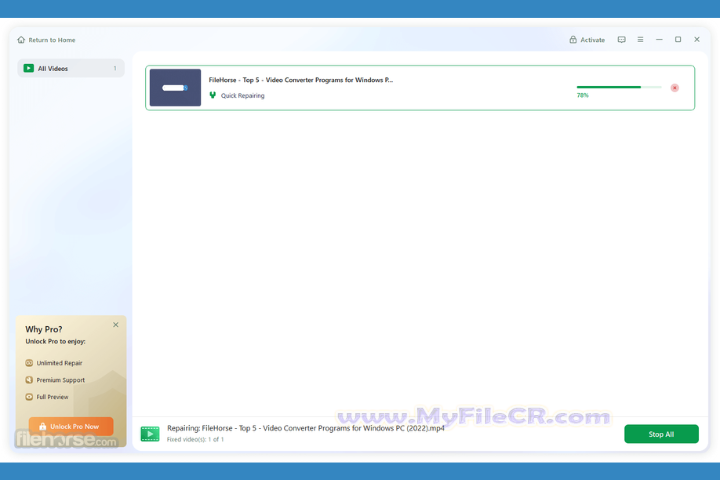Click the Fixed video(s): 1 of 1 text

[x=195, y=440]
